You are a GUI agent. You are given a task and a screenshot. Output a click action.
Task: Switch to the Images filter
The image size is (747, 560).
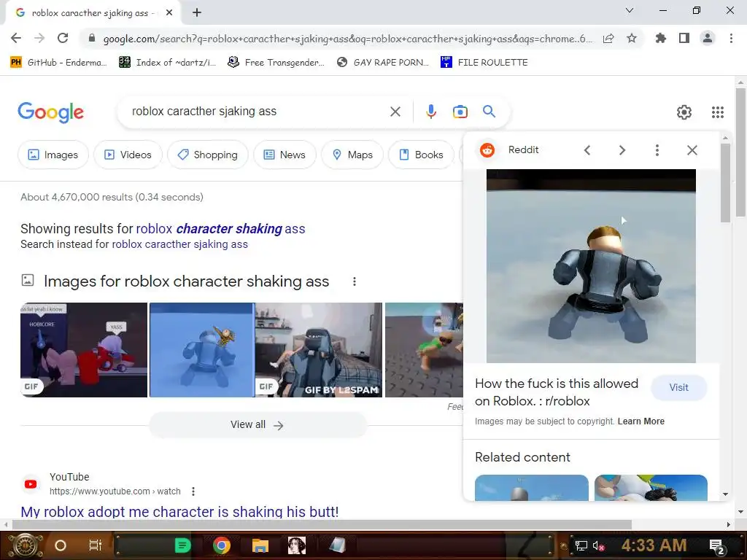point(53,155)
